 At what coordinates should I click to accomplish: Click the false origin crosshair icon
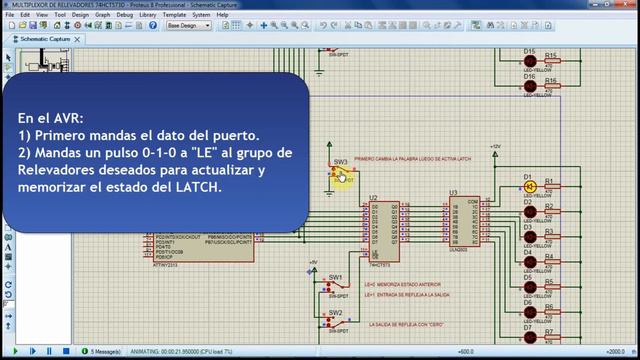250,25
